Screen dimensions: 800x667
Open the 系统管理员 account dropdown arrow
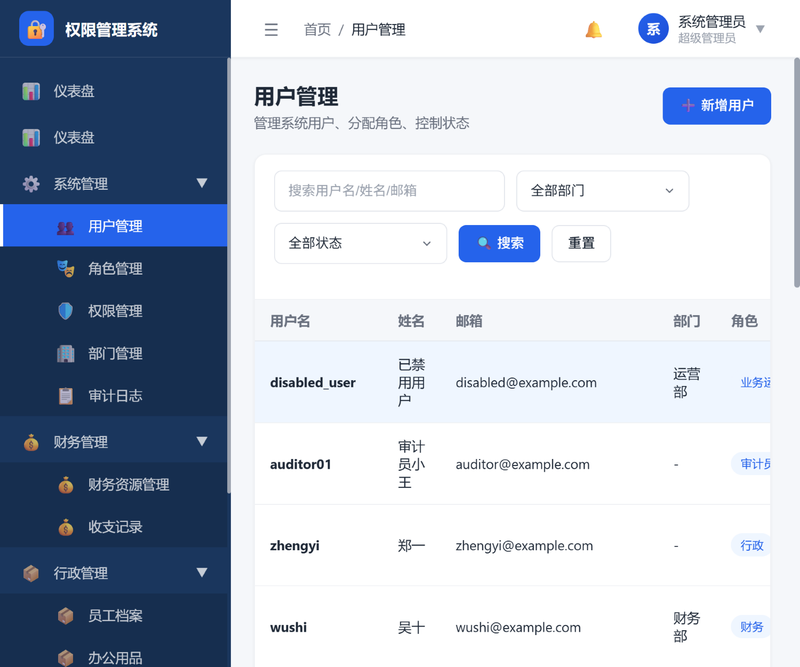pyautogui.click(x=760, y=29)
